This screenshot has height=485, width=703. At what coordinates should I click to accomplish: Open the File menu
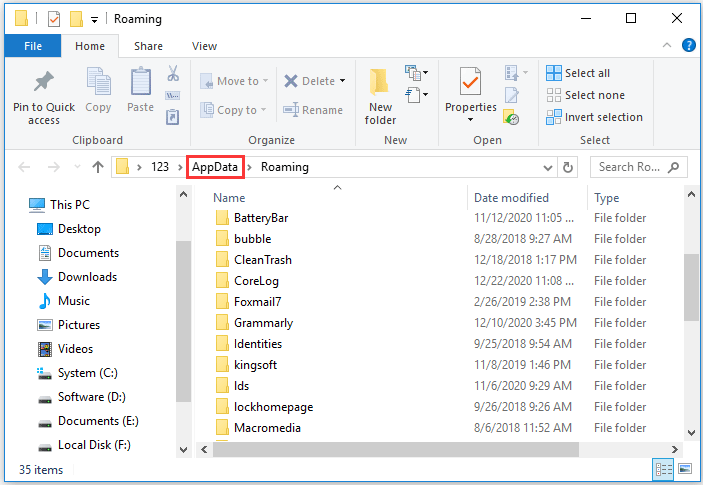[33, 46]
